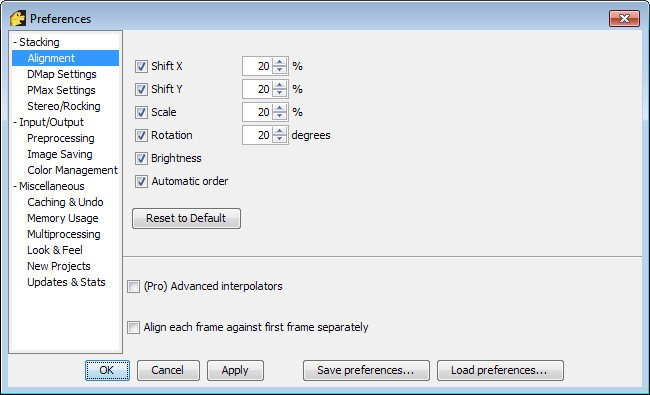
Task: Collapse the Stacking tree section
Action: coord(15,42)
